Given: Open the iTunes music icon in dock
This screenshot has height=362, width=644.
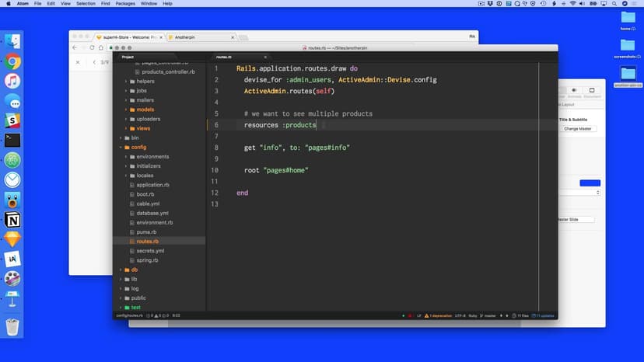Looking at the screenshot, I should coord(12,81).
